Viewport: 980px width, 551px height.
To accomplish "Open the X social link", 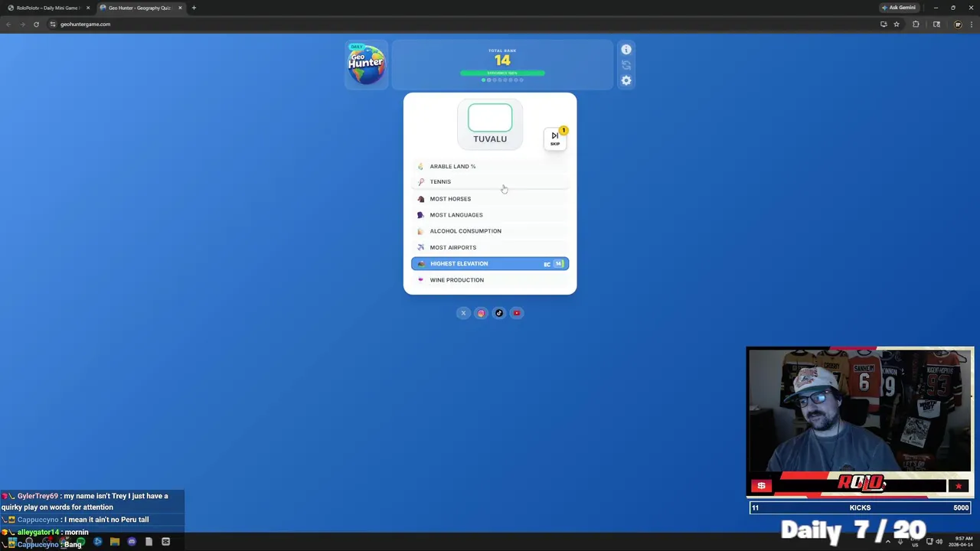I will point(463,313).
